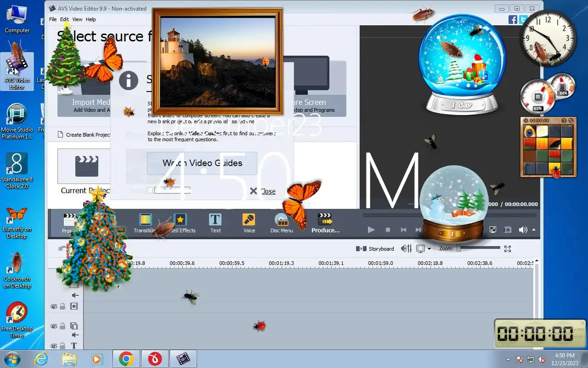Image resolution: width=588 pixels, height=368 pixels.
Task: Hide the video effects track with eye icon
Action: pos(54,306)
